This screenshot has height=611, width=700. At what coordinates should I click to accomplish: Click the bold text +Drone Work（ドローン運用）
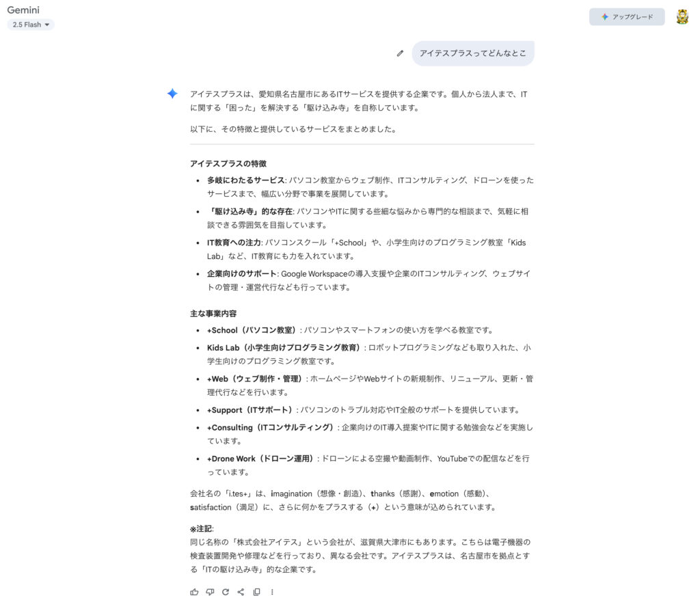pos(261,459)
